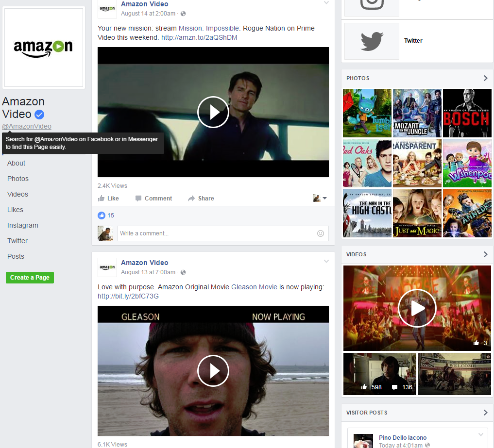Expand the Videos section arrow
The height and width of the screenshot is (448, 494).
pyautogui.click(x=485, y=254)
